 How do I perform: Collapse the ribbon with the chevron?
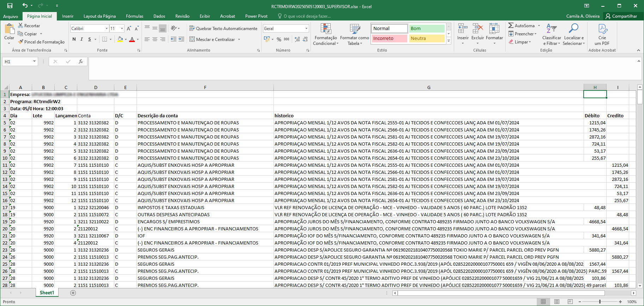click(638, 50)
